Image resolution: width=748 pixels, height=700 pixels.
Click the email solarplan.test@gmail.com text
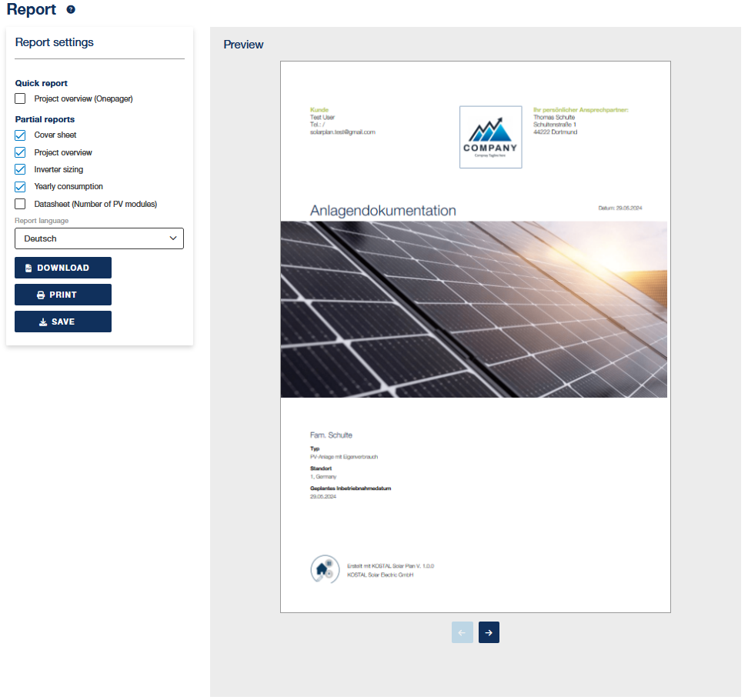coord(342,132)
